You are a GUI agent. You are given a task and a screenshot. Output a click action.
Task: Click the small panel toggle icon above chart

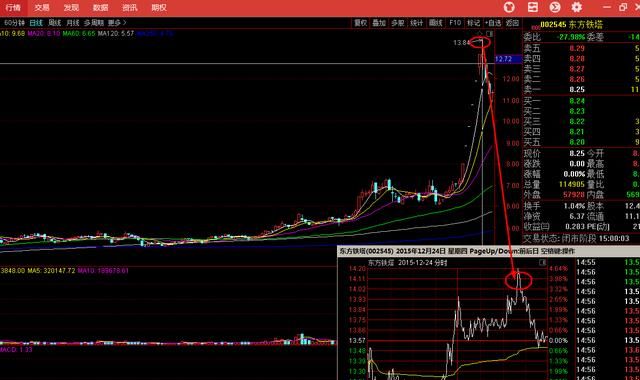point(490,33)
